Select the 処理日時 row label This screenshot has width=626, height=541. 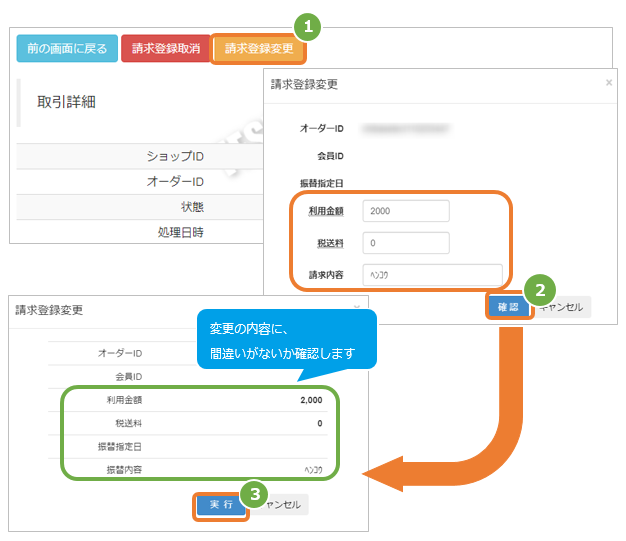pyautogui.click(x=180, y=232)
